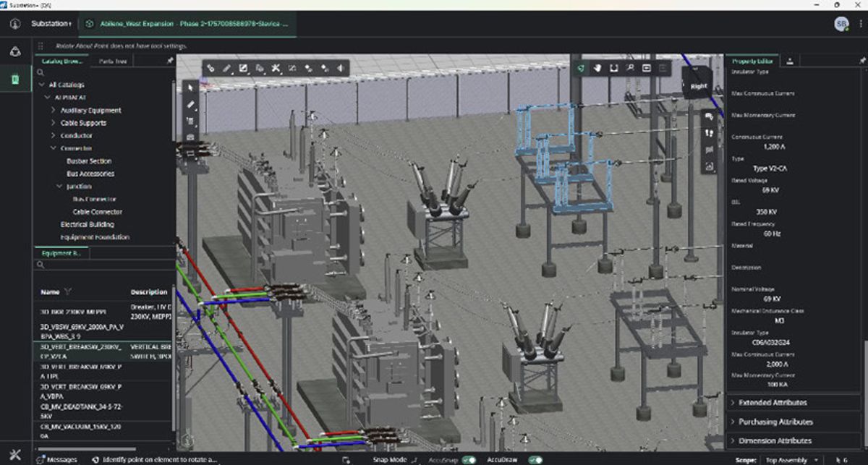Click the fit view icon
868x465 pixels.
613,68
